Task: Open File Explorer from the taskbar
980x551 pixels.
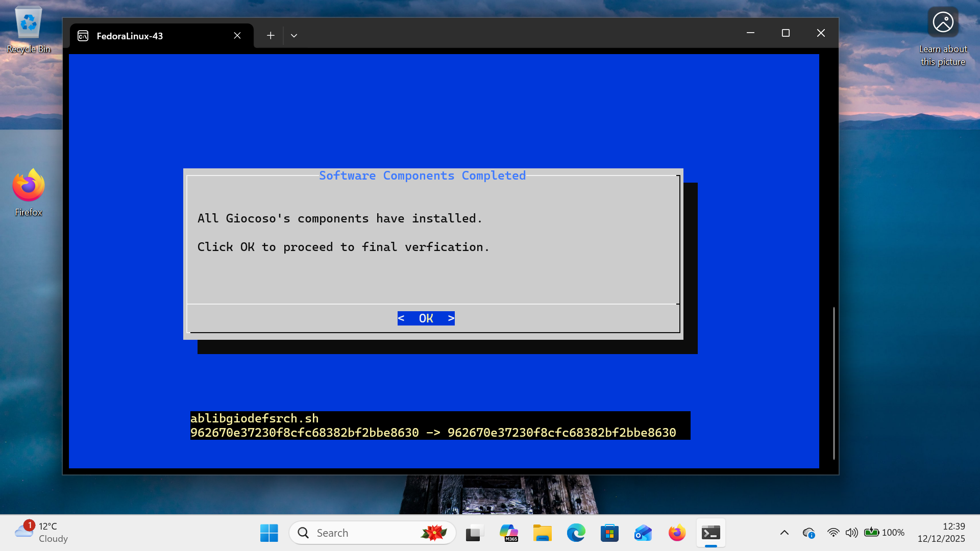Action: point(543,532)
